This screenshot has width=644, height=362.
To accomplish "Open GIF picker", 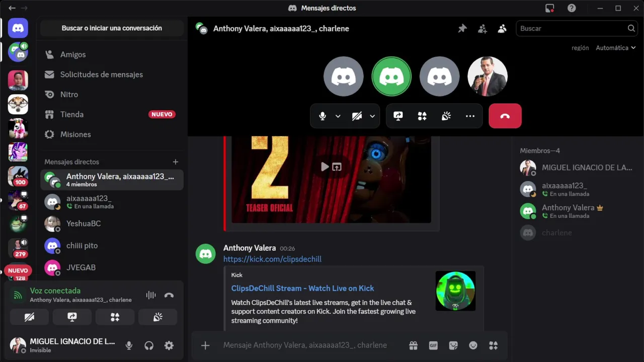I will click(x=433, y=345).
